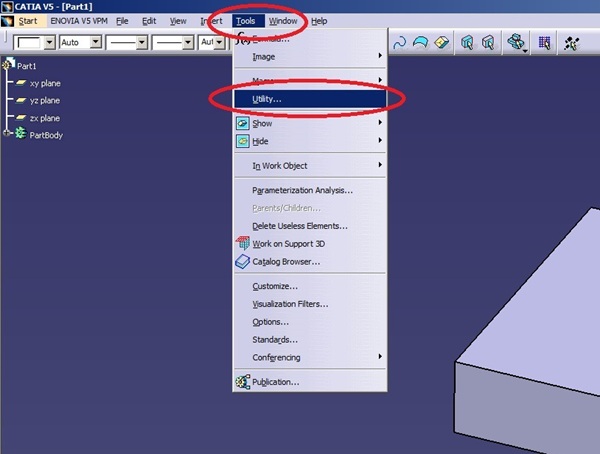This screenshot has width=600, height=454.
Task: Click the Tools menu header
Action: 248,21
